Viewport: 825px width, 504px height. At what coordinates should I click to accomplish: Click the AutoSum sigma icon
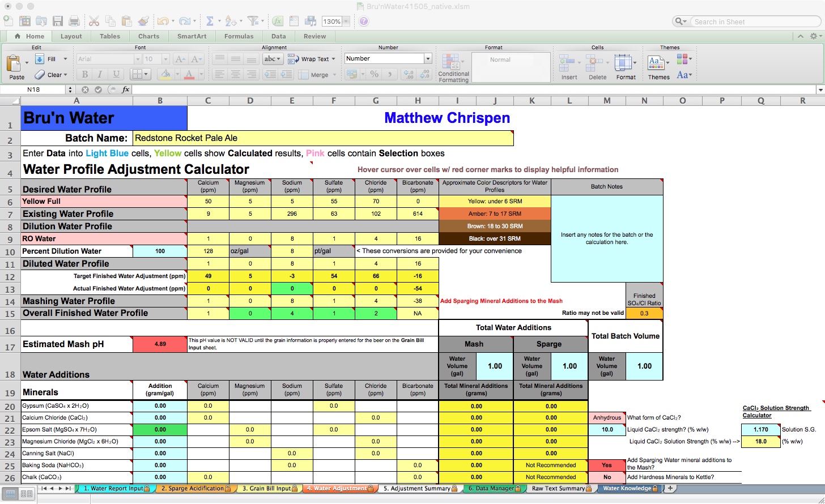(x=210, y=22)
